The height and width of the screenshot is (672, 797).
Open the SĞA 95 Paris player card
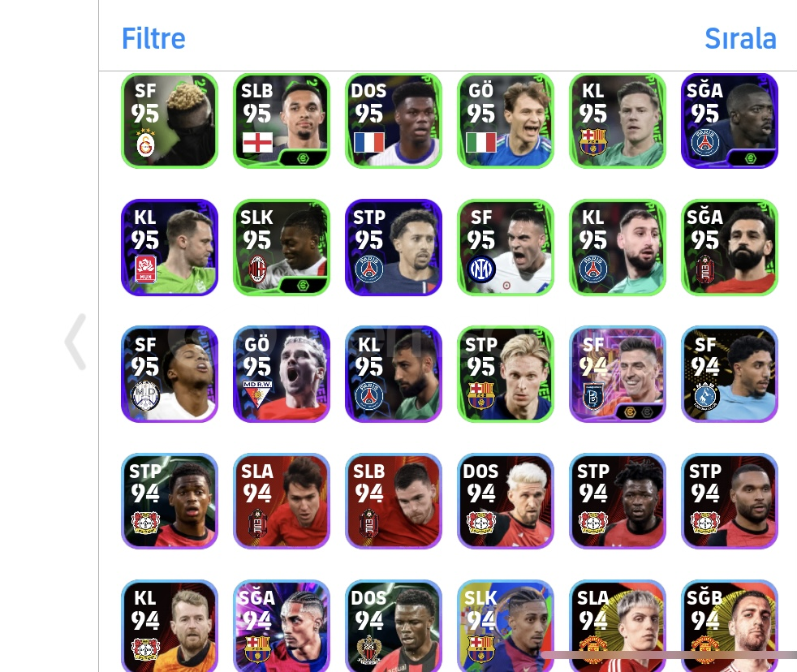(730, 120)
